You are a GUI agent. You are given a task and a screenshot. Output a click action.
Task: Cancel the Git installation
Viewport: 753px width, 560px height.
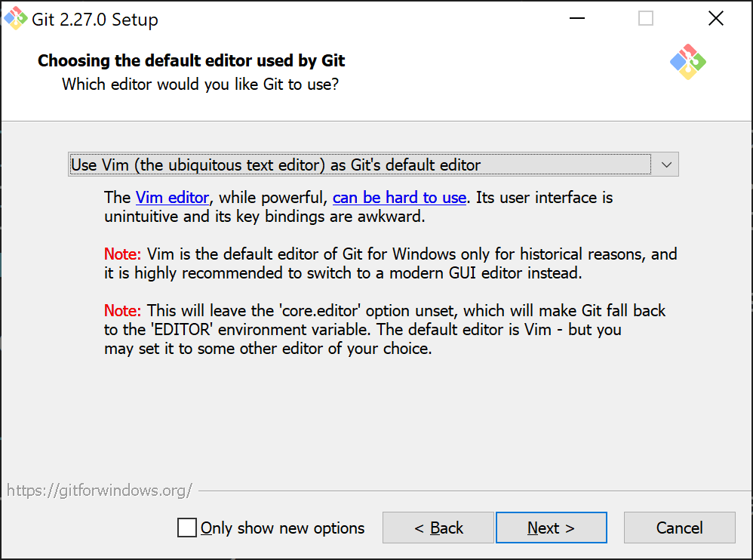[x=678, y=528]
